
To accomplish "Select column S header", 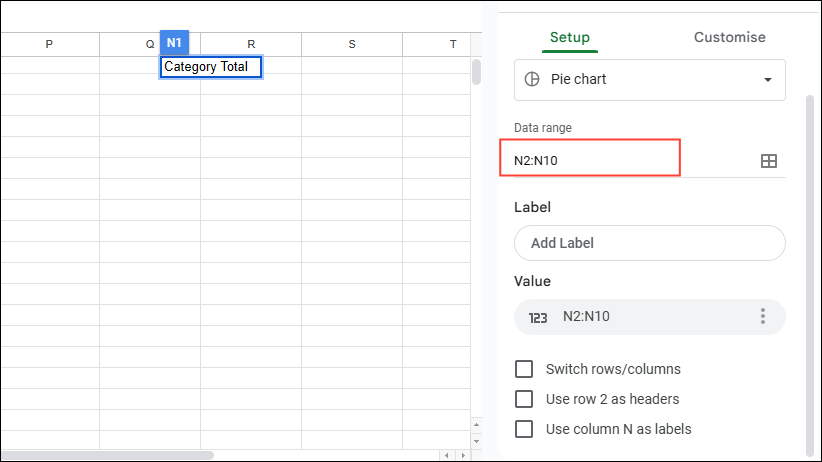I will [352, 44].
